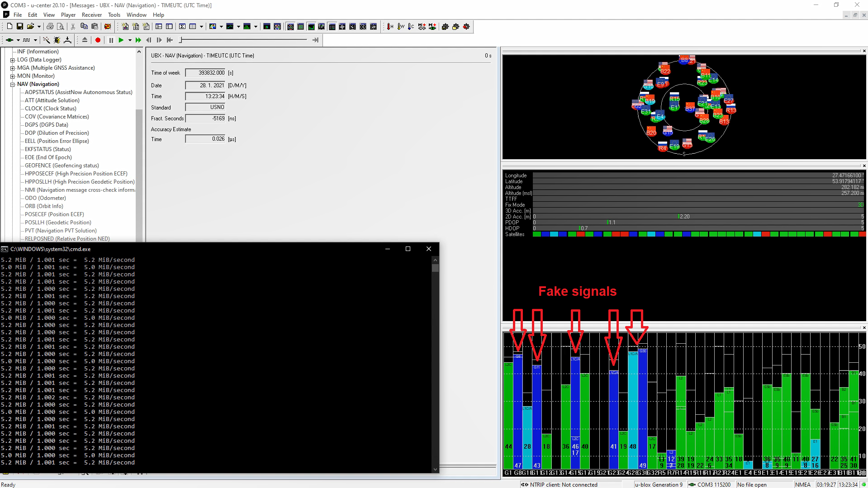Viewport: 868px width, 488px height.
Task: Open the Chart view icon
Action: coord(230,27)
